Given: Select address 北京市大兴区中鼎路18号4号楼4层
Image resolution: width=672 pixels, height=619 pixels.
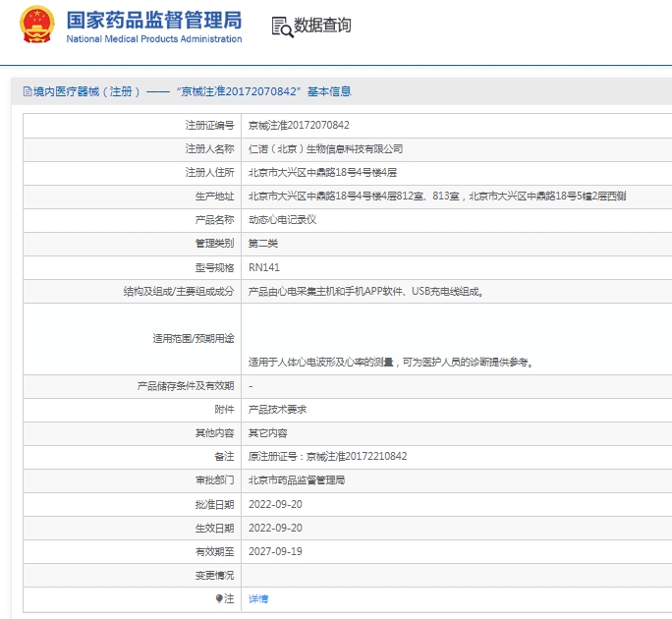Looking at the screenshot, I should point(322,172).
